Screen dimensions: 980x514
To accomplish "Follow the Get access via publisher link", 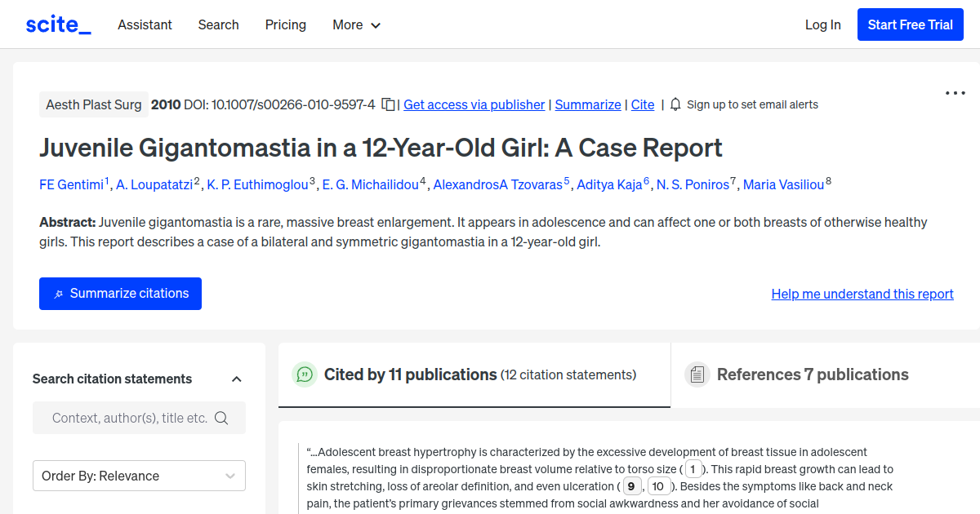I will click(474, 104).
